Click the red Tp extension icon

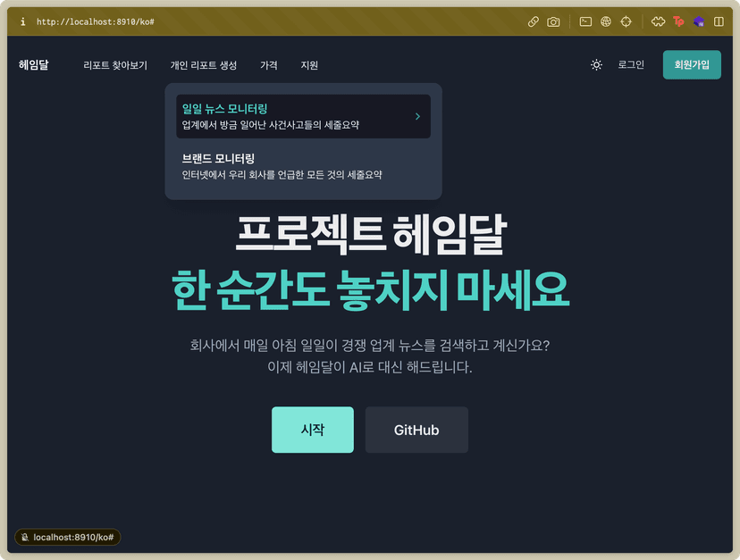(x=678, y=21)
